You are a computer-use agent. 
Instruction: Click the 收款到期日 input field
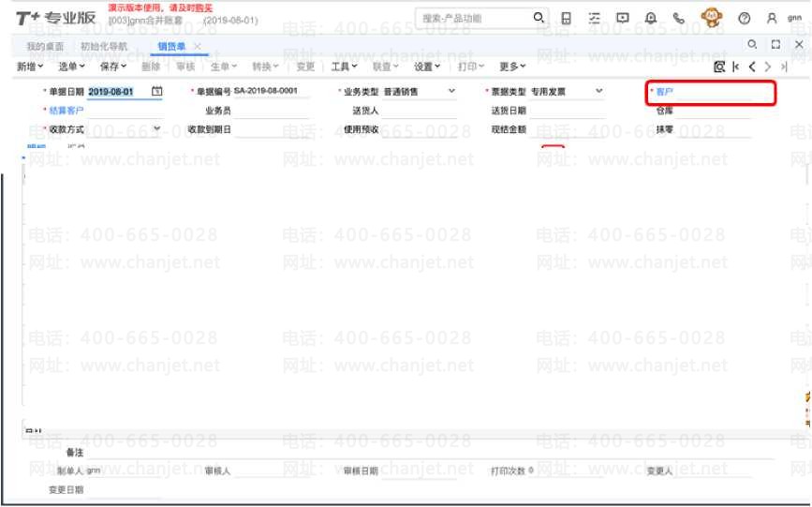pos(271,129)
